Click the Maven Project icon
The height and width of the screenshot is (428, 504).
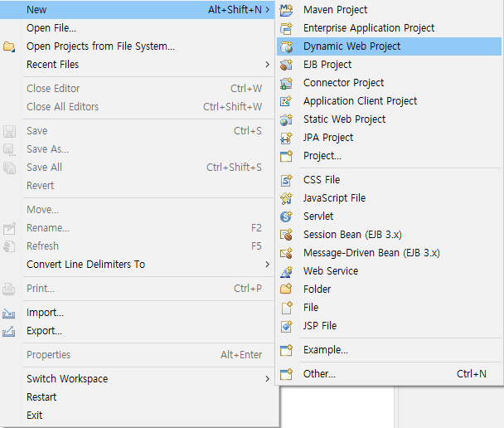(286, 10)
